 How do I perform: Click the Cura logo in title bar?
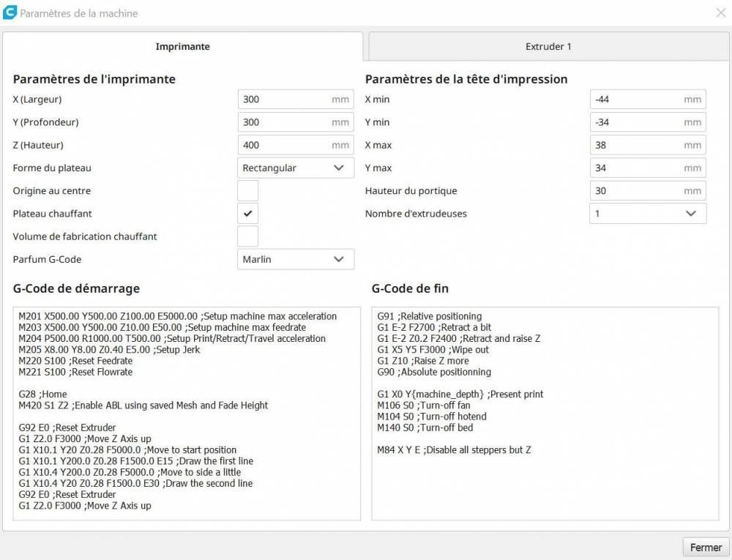coord(10,12)
